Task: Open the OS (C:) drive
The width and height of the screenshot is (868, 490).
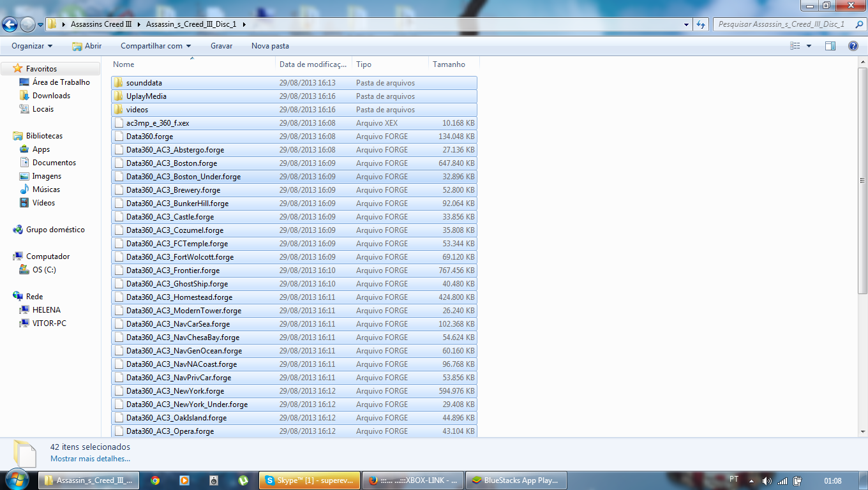Action: point(44,270)
